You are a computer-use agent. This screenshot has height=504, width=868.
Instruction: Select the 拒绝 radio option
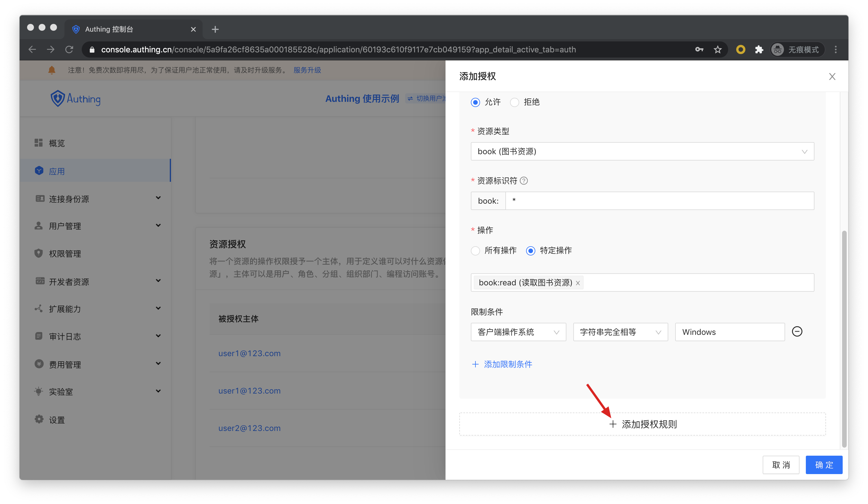[514, 102]
